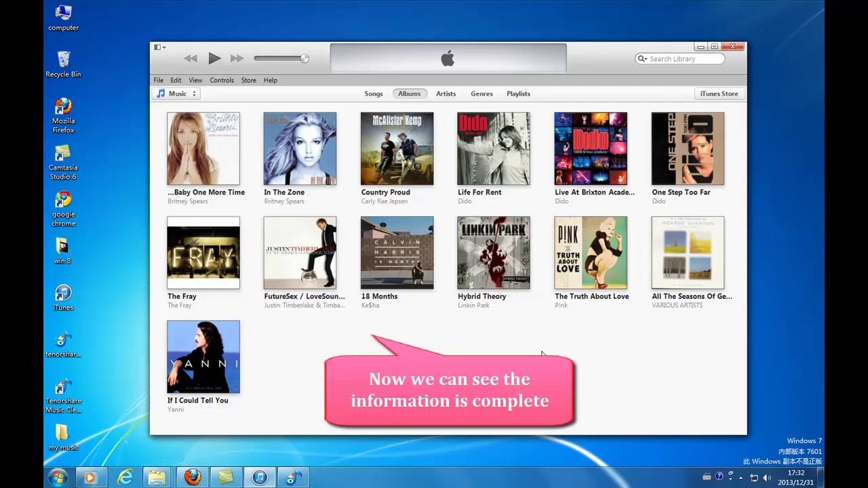This screenshot has width=868, height=488.
Task: Click the "18 Months" album title text
Action: coord(380,296)
